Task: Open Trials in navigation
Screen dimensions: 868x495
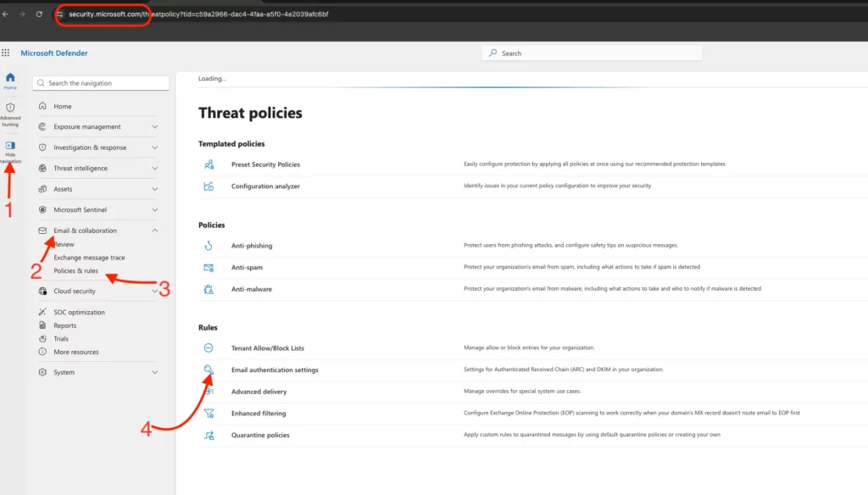Action: point(61,338)
